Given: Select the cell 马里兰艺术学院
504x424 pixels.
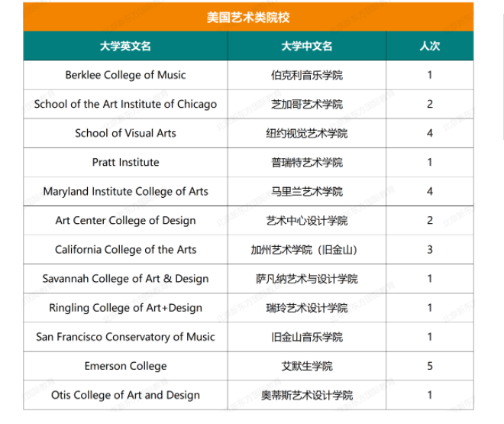Looking at the screenshot, I should pyautogui.click(x=307, y=192).
